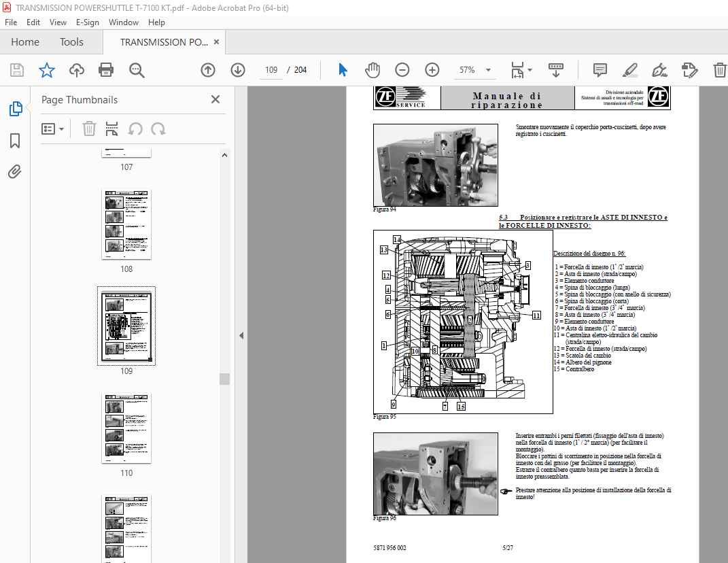
Task: Click the toolbar trash delete icon
Action: (719, 70)
